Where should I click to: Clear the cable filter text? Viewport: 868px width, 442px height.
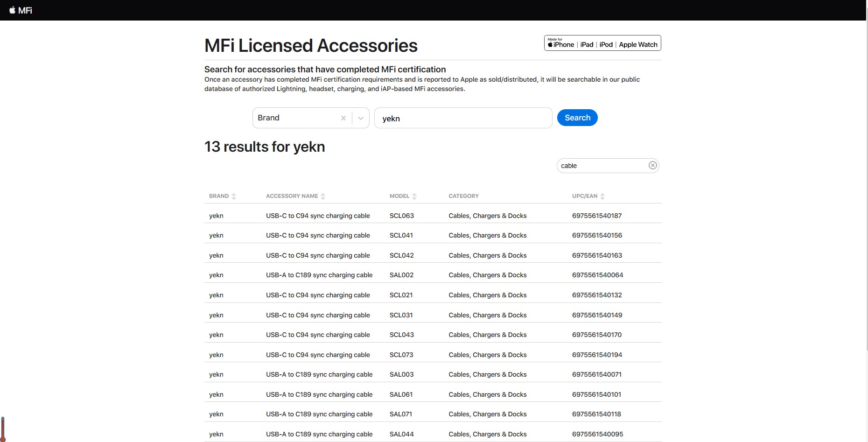pos(652,165)
